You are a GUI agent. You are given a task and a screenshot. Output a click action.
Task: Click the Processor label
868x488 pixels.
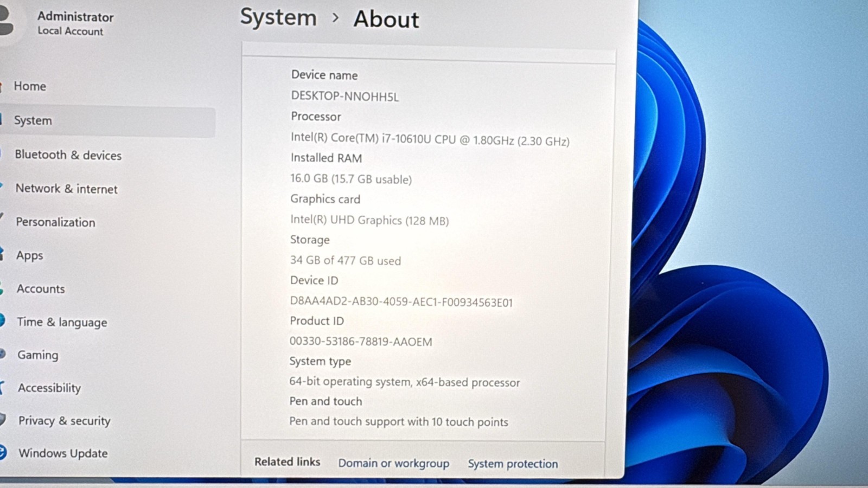point(316,117)
